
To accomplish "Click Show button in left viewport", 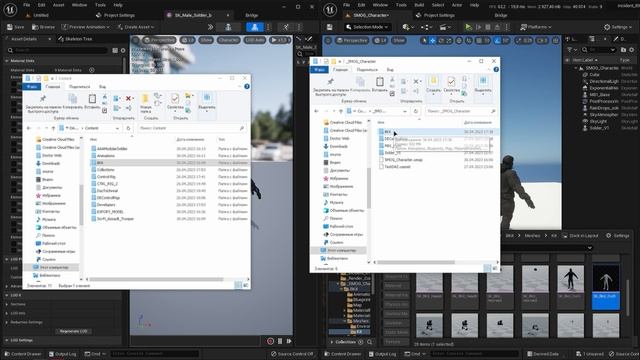I will pyautogui.click(x=206, y=40).
